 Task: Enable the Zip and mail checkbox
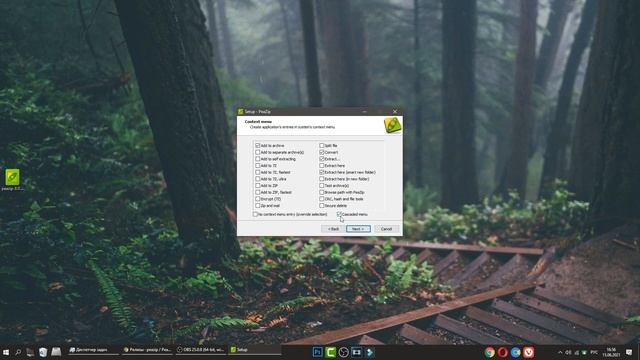coord(258,206)
